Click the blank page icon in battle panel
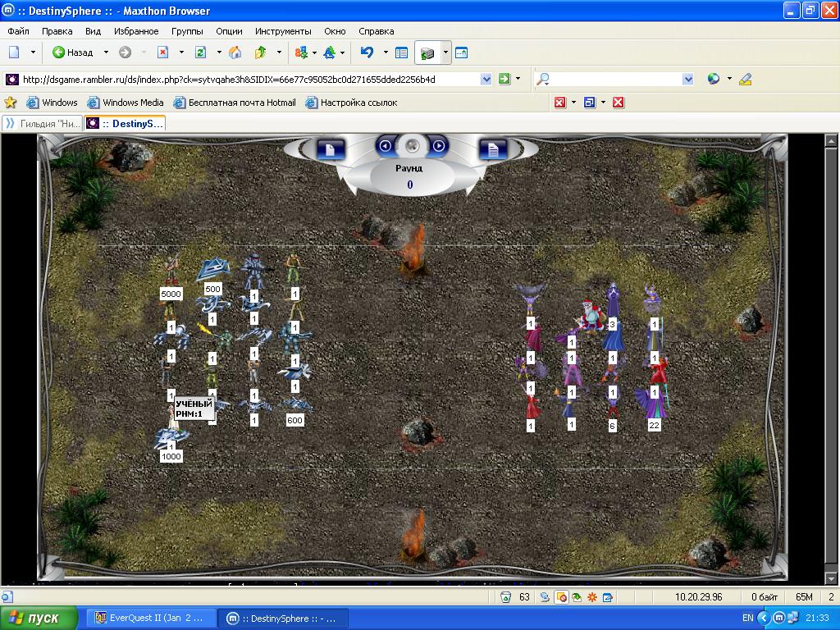 click(330, 149)
